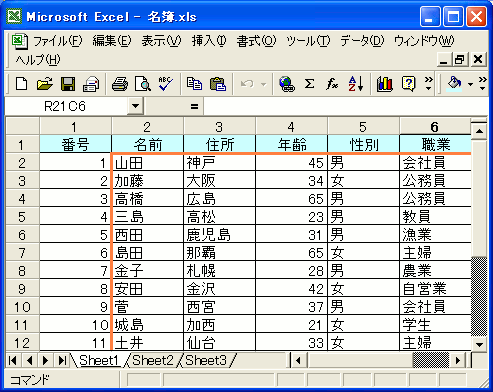Click the equals Edit Formula button

tap(195, 107)
